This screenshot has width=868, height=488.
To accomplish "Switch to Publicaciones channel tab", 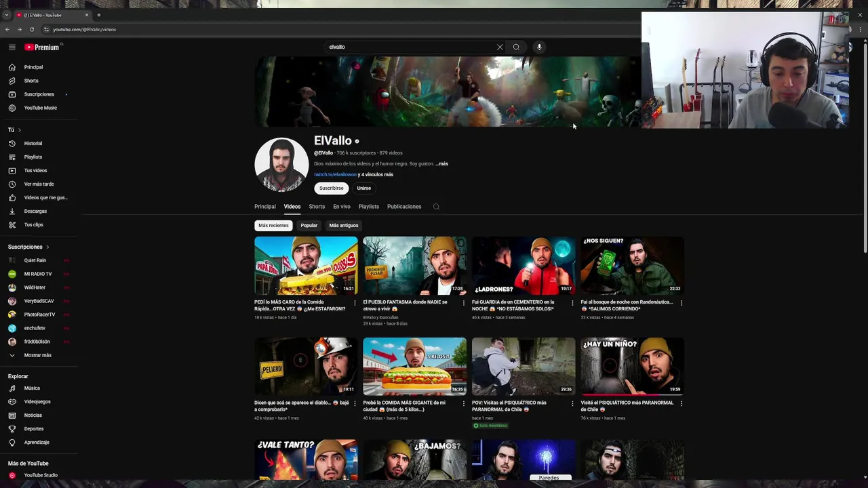I will [x=404, y=207].
